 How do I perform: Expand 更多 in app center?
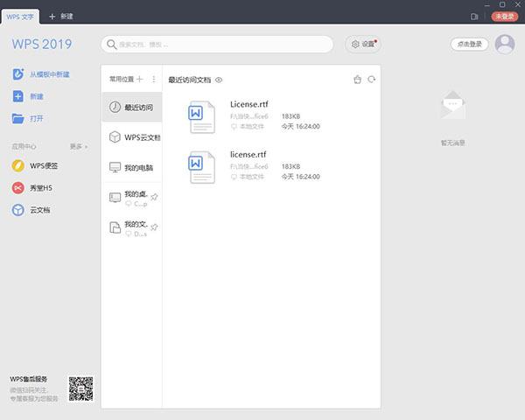coord(79,146)
